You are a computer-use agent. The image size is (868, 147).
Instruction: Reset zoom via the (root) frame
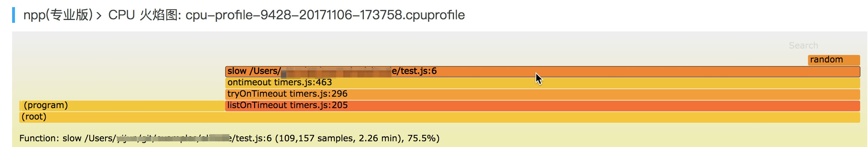pyautogui.click(x=440, y=117)
